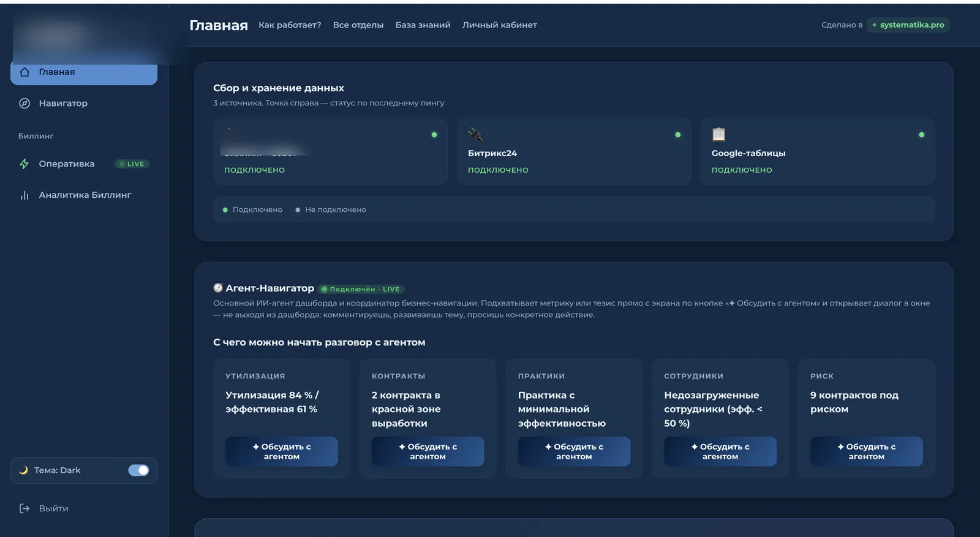Click the 2 контракта в красной зоне выработки text
The height and width of the screenshot is (537, 980).
pos(406,409)
